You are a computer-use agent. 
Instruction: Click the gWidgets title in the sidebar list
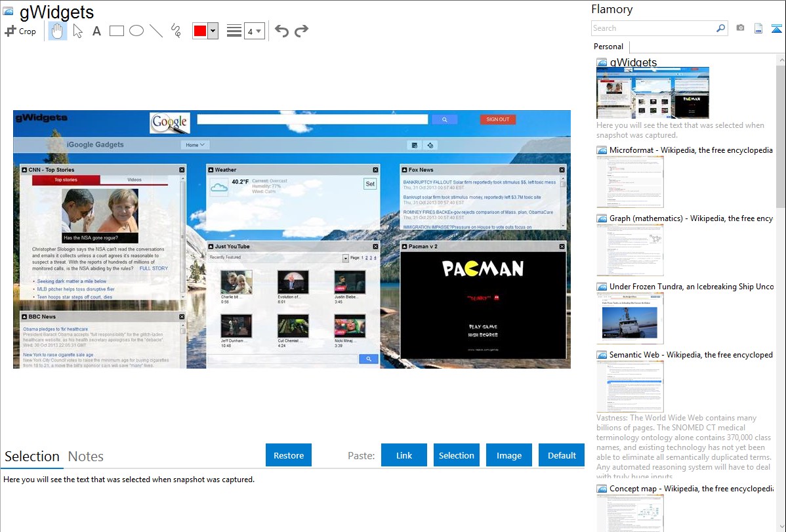[633, 62]
